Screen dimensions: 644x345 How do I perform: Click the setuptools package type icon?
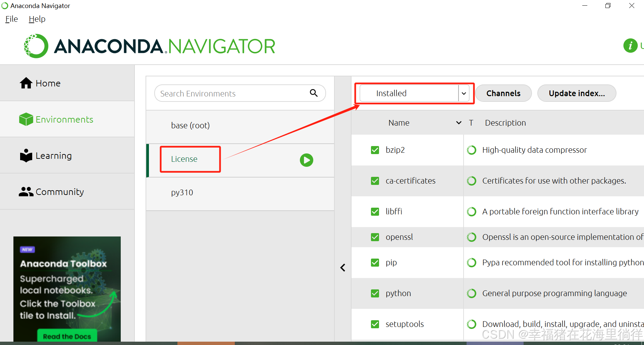pyautogui.click(x=472, y=324)
